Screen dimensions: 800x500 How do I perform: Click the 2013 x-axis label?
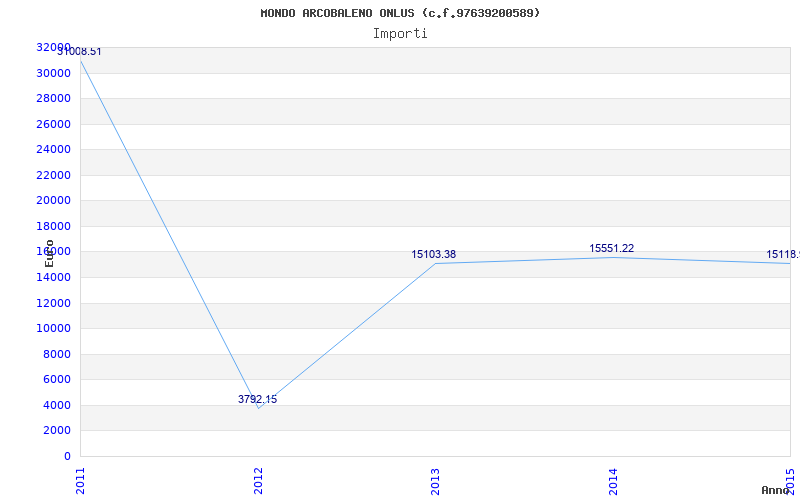435,481
